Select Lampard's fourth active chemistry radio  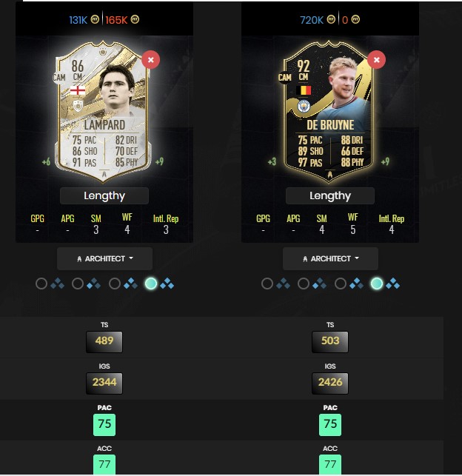[151, 284]
